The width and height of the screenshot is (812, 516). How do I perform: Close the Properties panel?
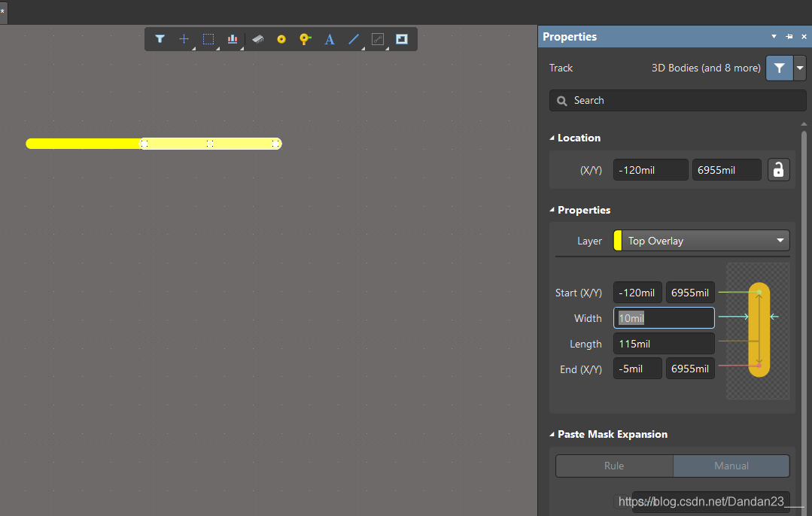(x=804, y=37)
